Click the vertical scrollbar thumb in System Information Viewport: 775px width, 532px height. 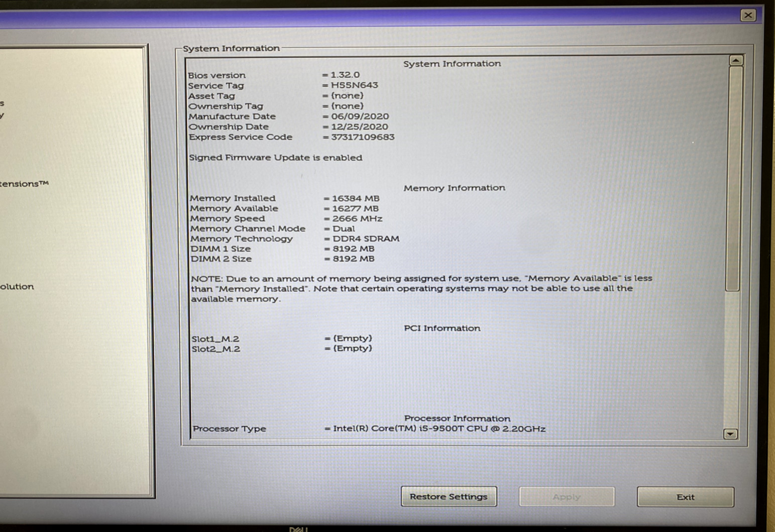[733, 178]
